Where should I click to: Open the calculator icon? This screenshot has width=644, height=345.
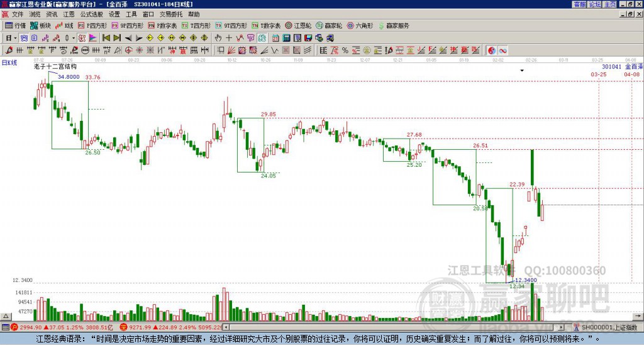click(x=286, y=38)
